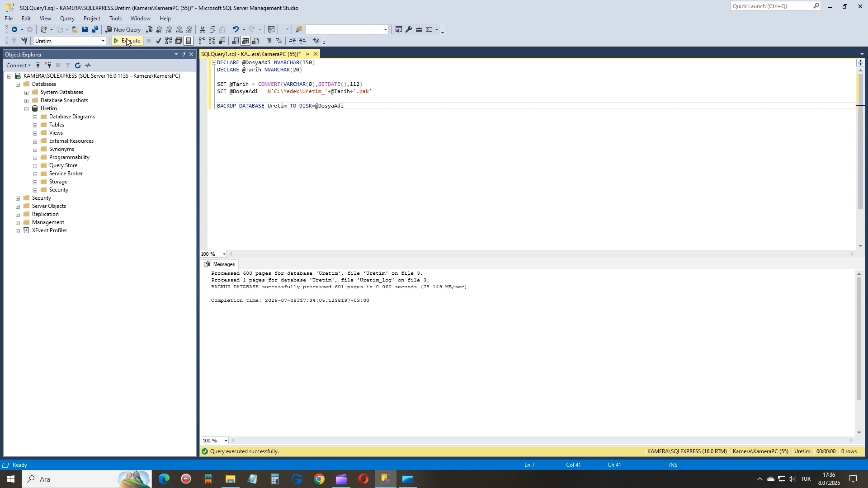Click Increase Indent icon

click(x=302, y=41)
